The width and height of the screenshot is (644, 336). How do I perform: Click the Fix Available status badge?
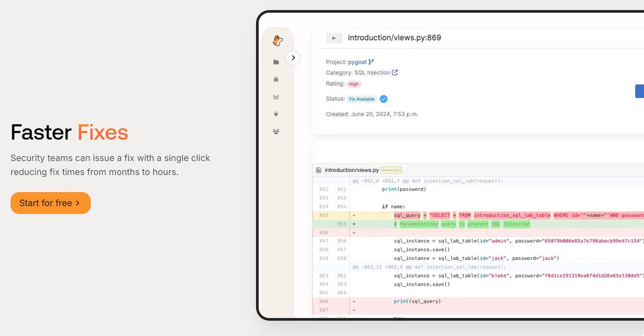[x=362, y=99]
